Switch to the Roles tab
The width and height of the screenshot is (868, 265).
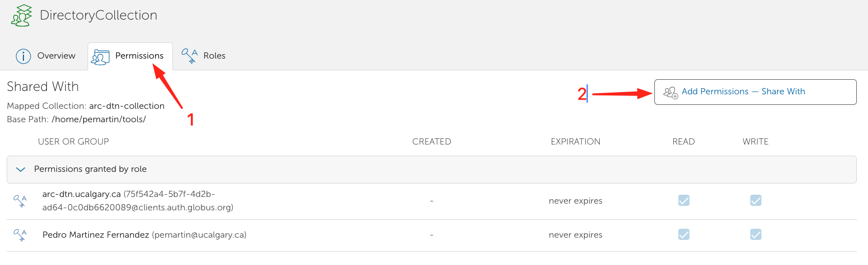214,56
